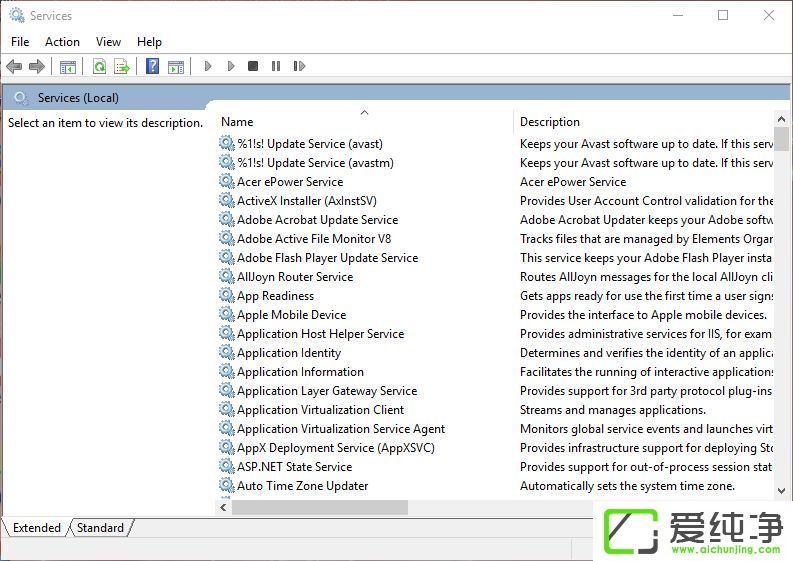Click the Description column header
793x561 pixels.
(x=550, y=122)
